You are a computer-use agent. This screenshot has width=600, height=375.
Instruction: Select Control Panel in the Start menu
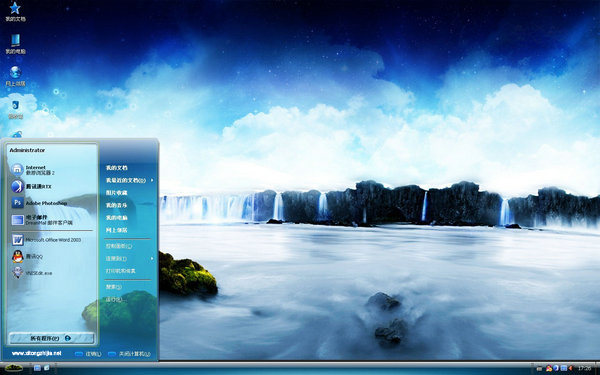[x=119, y=246]
